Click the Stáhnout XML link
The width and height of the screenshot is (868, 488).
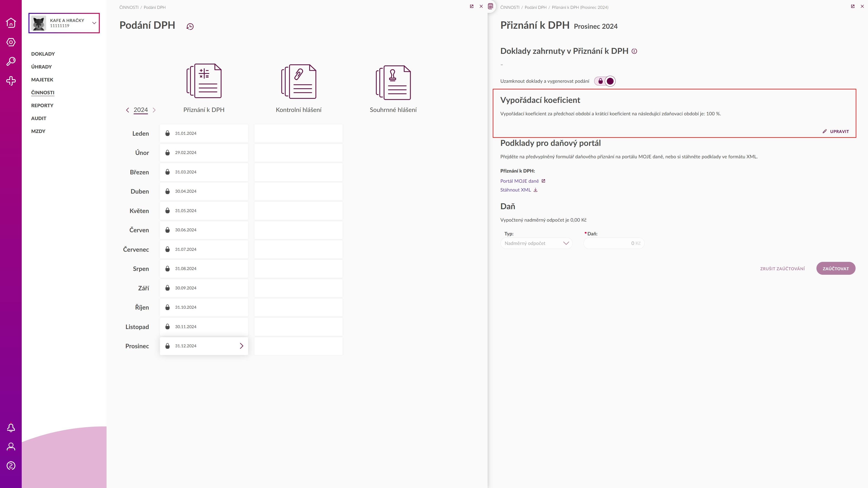516,190
